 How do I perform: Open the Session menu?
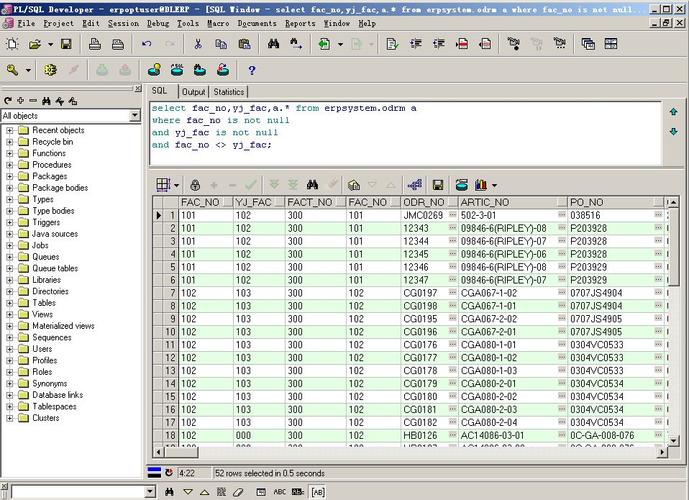point(123,23)
